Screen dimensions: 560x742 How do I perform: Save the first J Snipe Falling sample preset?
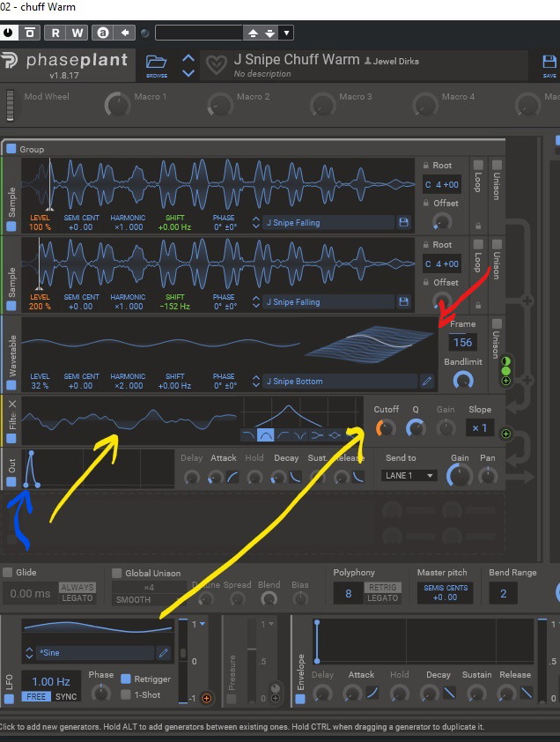403,222
